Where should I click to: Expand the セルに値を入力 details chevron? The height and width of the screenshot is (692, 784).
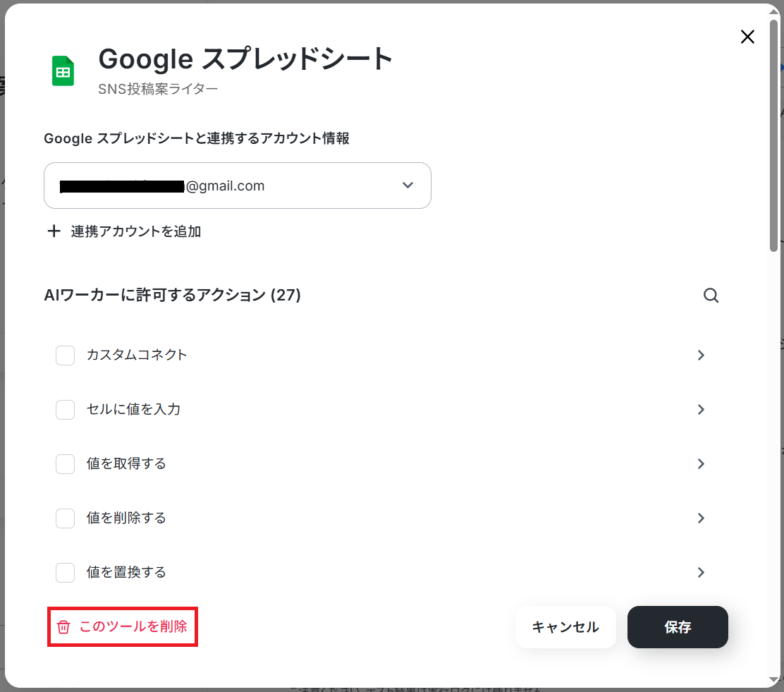[x=701, y=409]
